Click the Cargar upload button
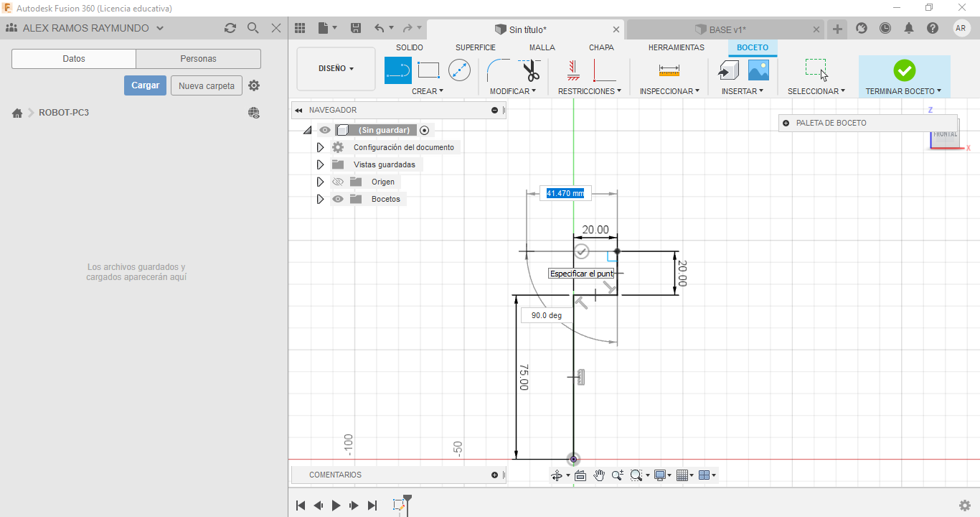 click(145, 85)
